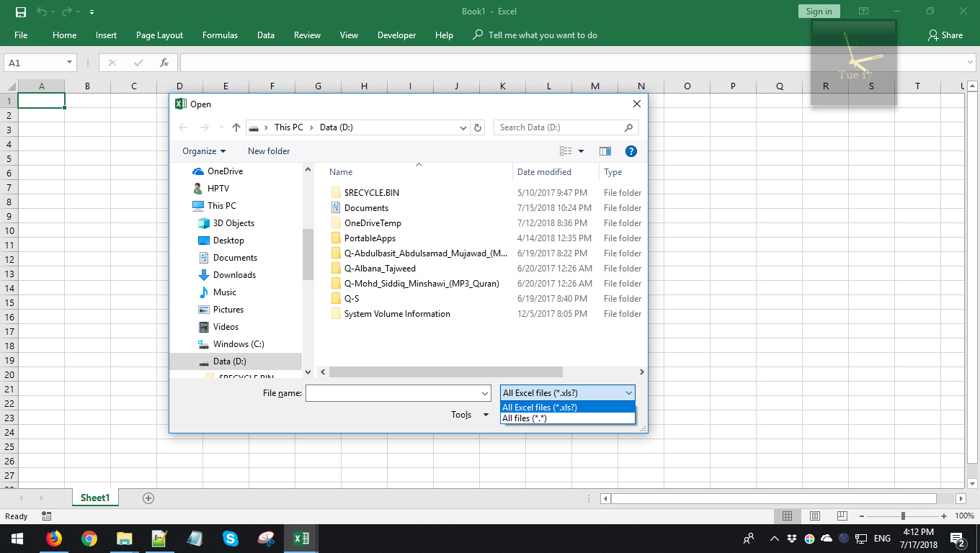Click the Insert Function fx icon
Viewport: 980px width, 553px height.
(x=164, y=63)
